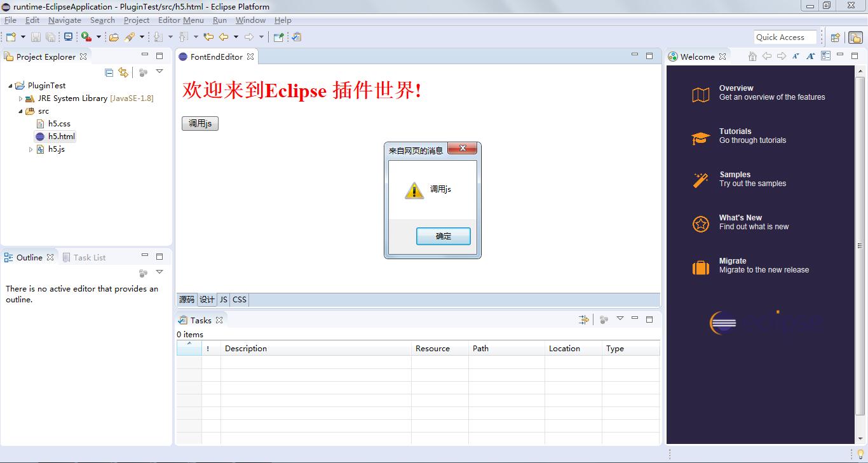Sort Tasks by Description column header

click(x=316, y=349)
